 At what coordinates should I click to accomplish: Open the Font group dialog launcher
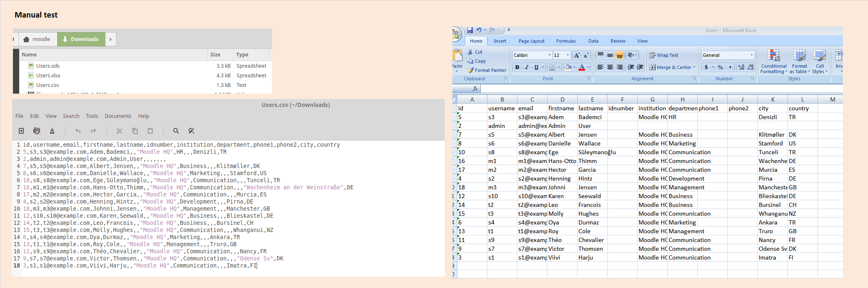click(589, 78)
